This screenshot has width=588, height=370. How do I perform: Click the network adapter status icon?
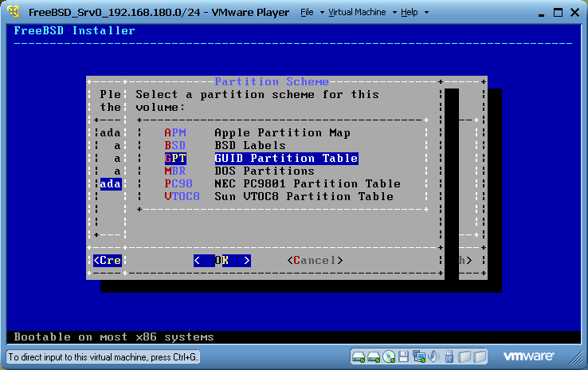point(418,356)
